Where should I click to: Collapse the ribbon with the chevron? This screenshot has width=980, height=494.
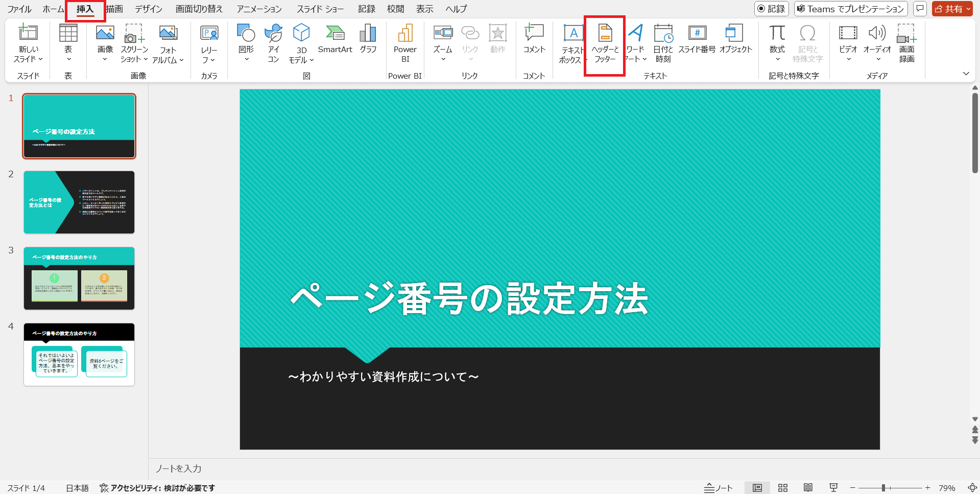(966, 73)
